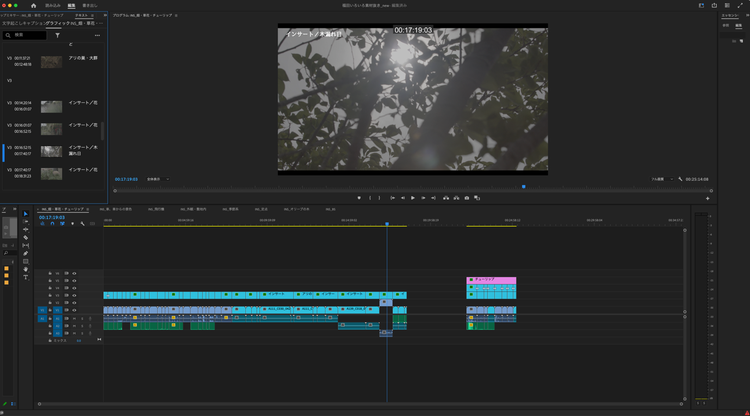Toggle timeline snapping magnet

52,224
